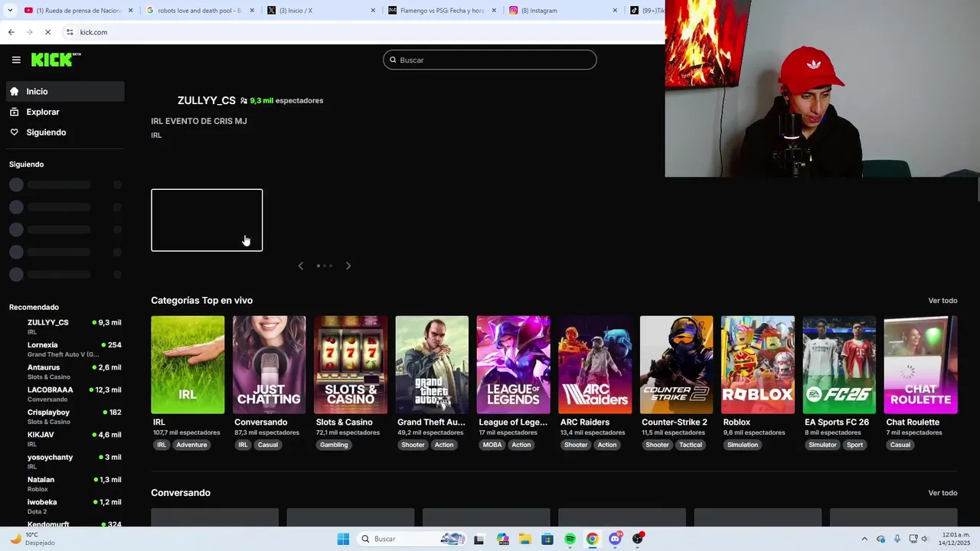Open File Explorer from the taskbar
The width and height of the screenshot is (980, 551).
pos(524,539)
